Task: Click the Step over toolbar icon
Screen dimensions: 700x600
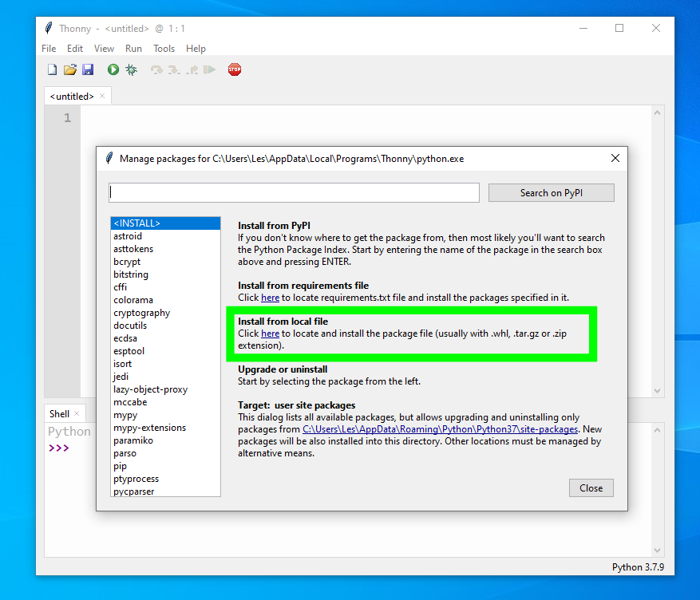Action: 156,69
